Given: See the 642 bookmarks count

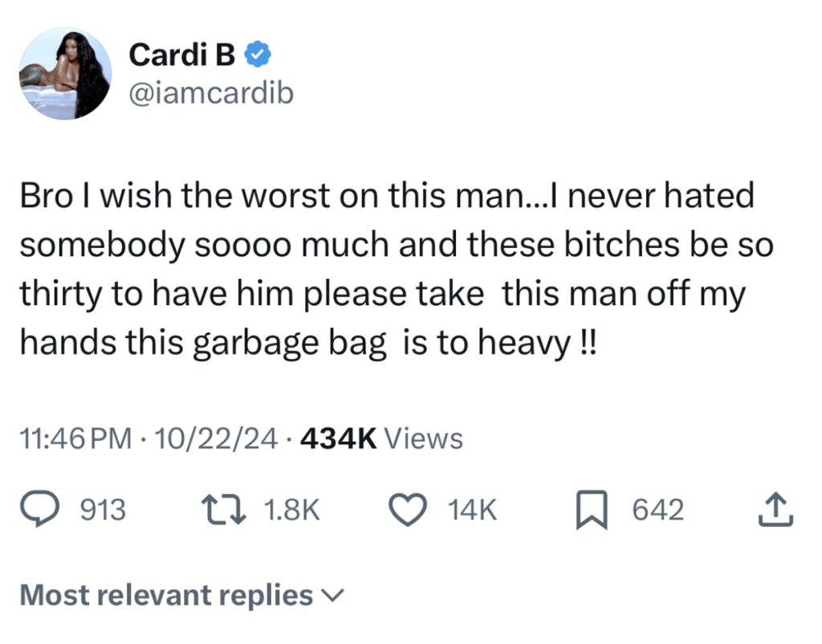Looking at the screenshot, I should (x=660, y=507).
